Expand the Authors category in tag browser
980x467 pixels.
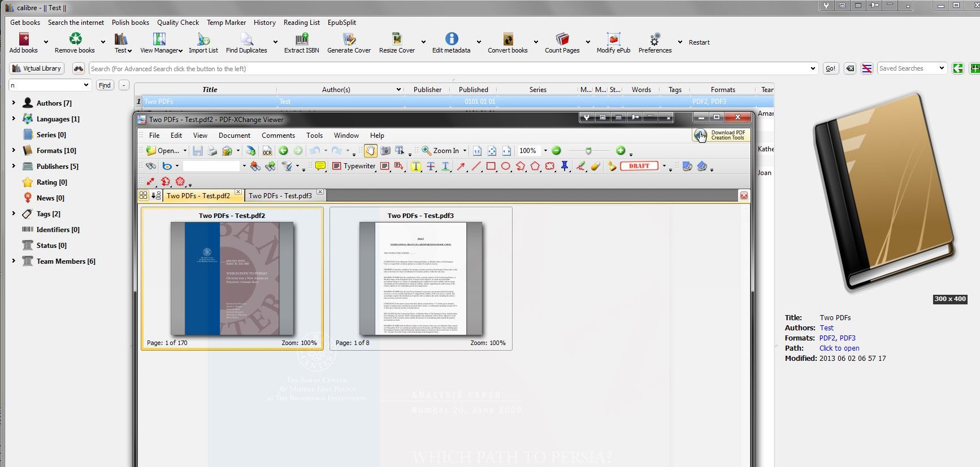click(x=14, y=103)
